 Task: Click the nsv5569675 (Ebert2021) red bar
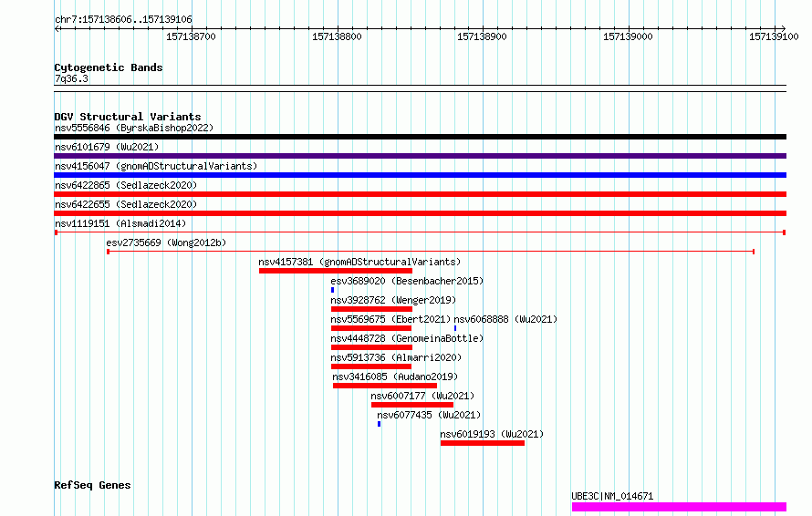[371, 328]
